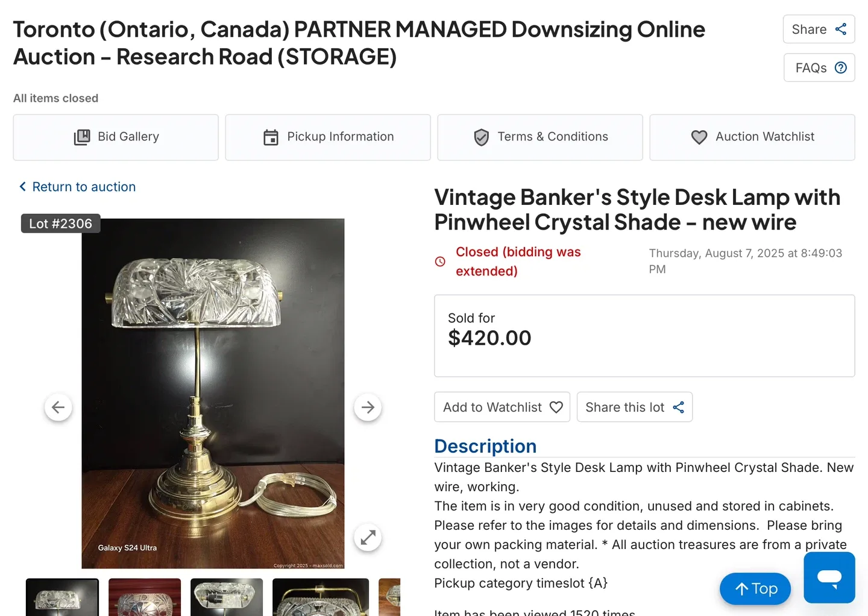This screenshot has height=616, width=868.
Task: Collapse back via Return to auction chevron
Action: (x=22, y=186)
